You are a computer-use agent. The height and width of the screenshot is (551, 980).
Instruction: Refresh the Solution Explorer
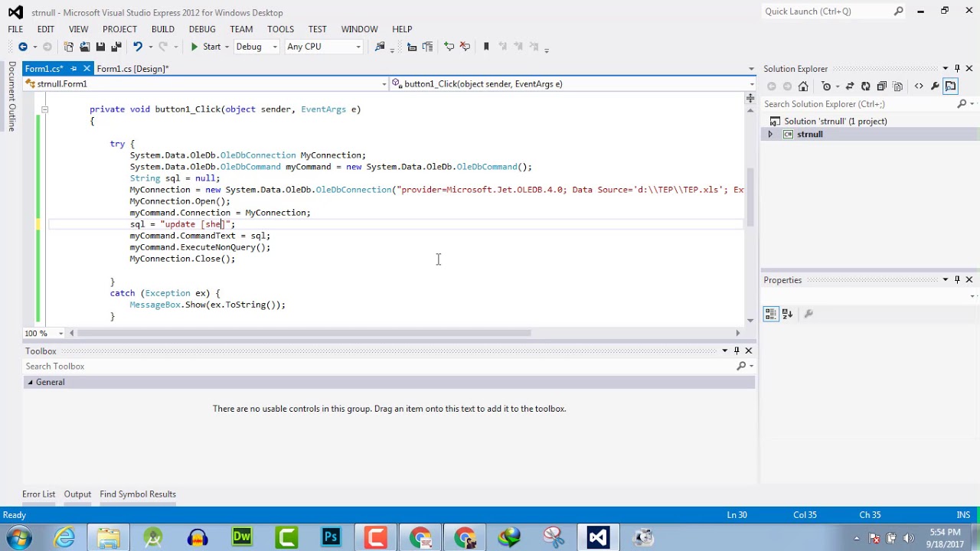tap(865, 86)
